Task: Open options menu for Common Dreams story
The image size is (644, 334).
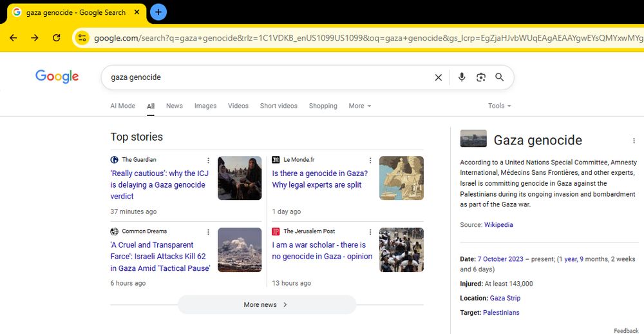Action: [208, 232]
